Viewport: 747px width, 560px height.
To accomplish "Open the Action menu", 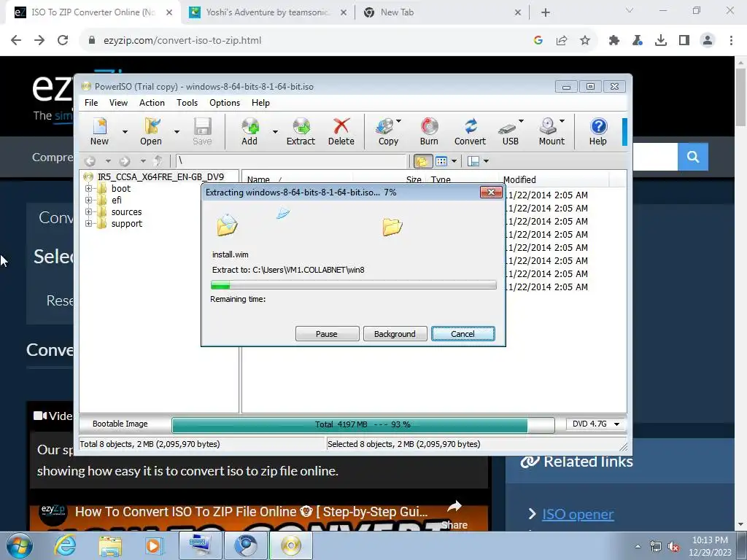I will click(x=152, y=102).
